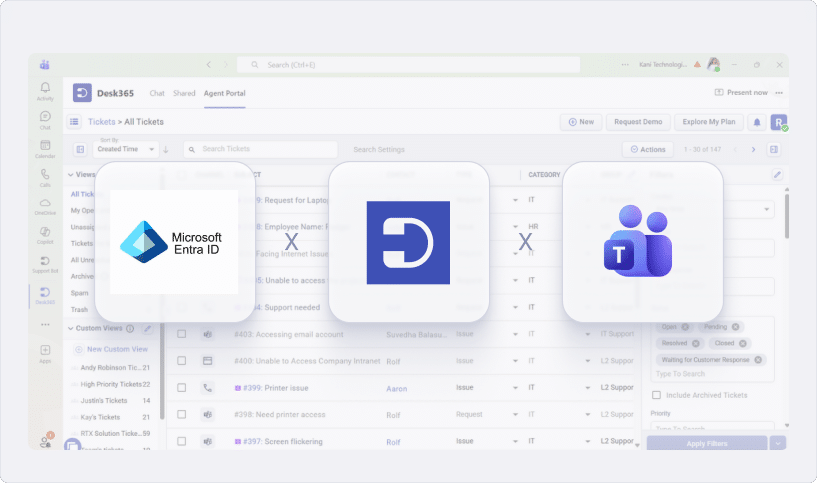
Task: Open OneDrive in Teams sidebar
Action: 45,206
